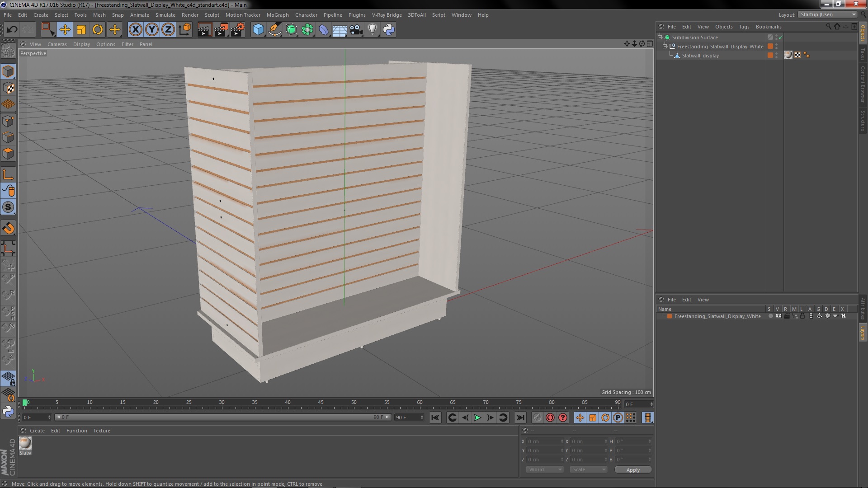868x488 pixels.
Task: Collapse Freestanding_Slatwall_Display_White tree node
Action: tap(665, 47)
